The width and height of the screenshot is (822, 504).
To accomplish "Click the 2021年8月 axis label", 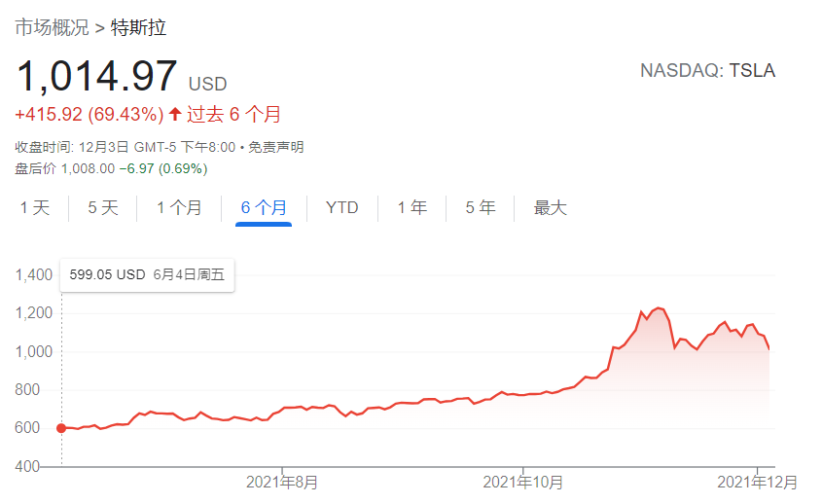I will (x=282, y=482).
